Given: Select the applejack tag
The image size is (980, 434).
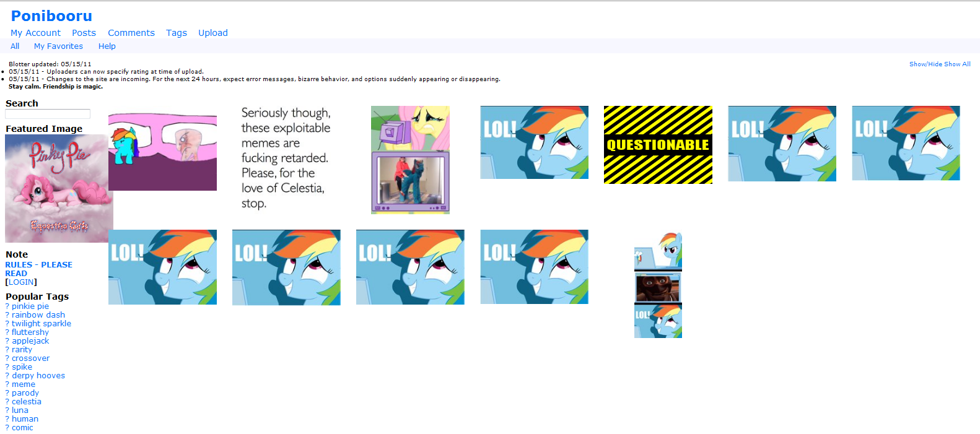Looking at the screenshot, I should (x=30, y=341).
